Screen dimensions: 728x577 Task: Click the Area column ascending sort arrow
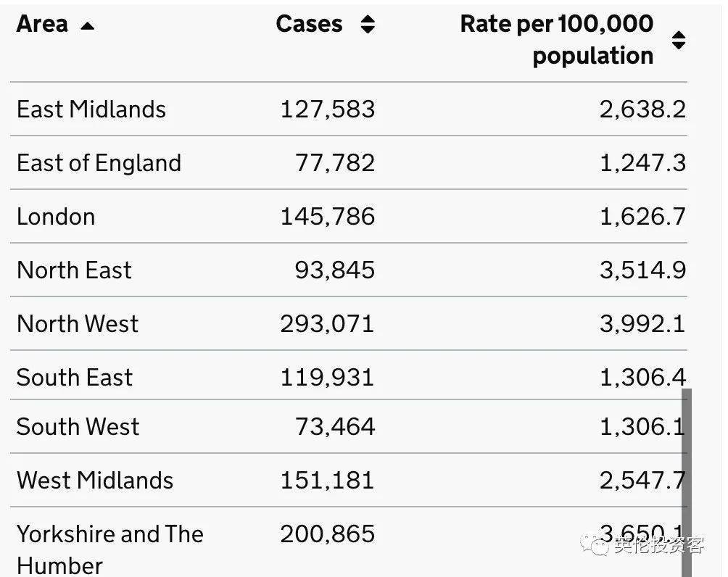tap(88, 26)
